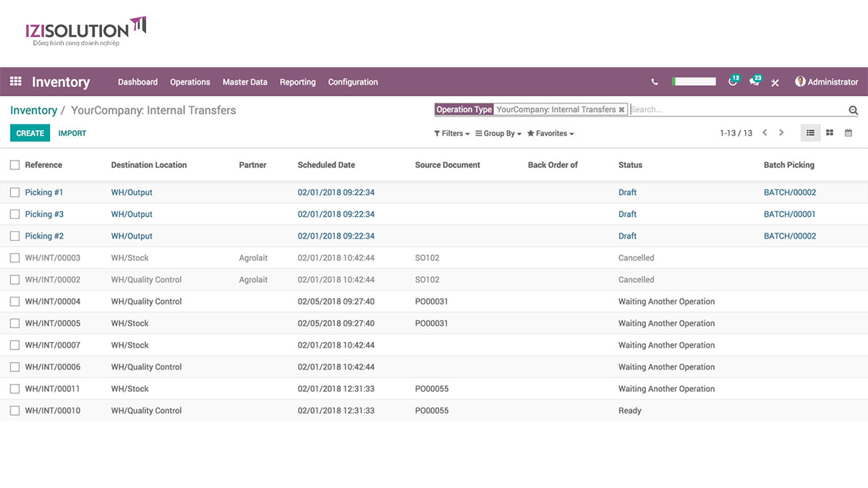
Task: Click the magnifier search icon
Action: coord(854,111)
